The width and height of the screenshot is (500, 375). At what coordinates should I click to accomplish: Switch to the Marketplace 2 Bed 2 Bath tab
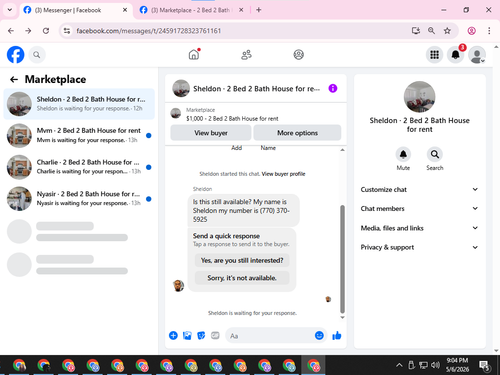pyautogui.click(x=191, y=10)
